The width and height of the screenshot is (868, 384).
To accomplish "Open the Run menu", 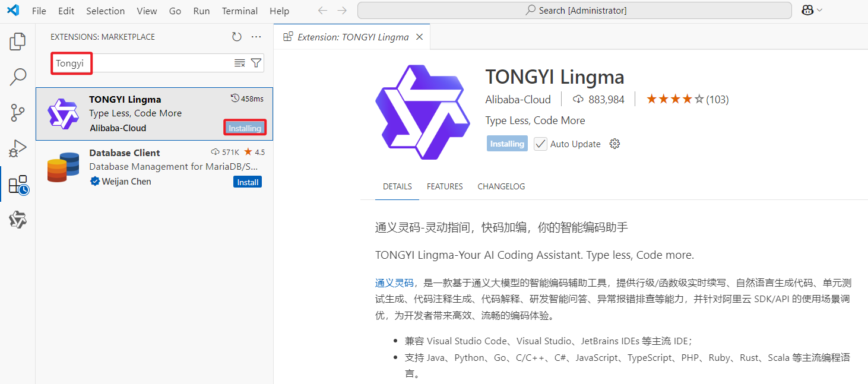I will coord(202,11).
